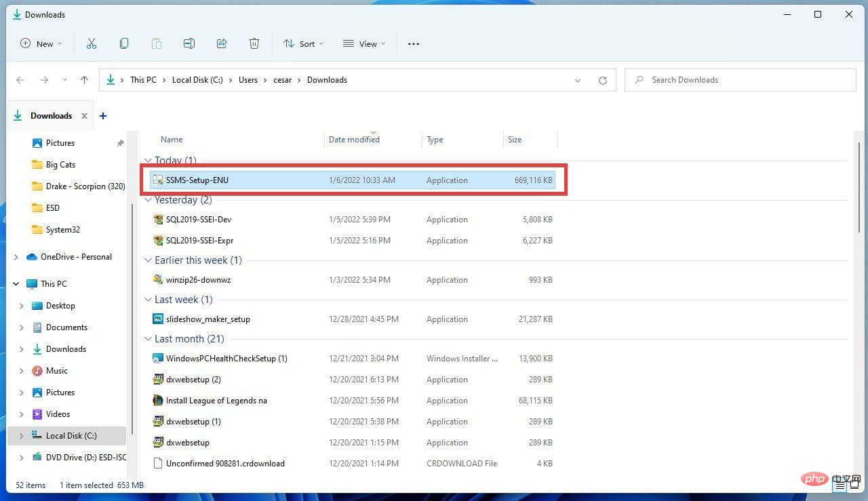Click in the Search Downloads field
Viewport: 868px width, 501px height.
[x=741, y=80]
